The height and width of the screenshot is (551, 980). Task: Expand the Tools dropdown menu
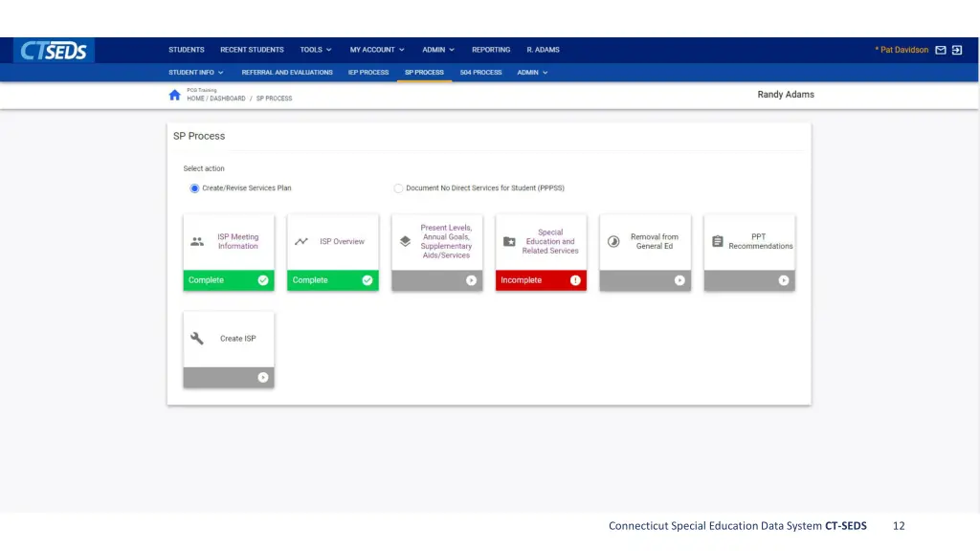click(x=316, y=50)
